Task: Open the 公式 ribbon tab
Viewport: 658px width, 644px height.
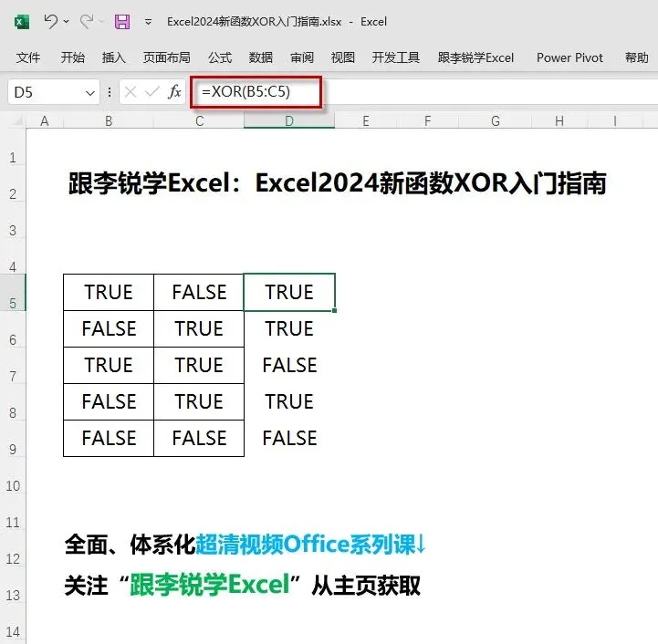Action: [219, 57]
